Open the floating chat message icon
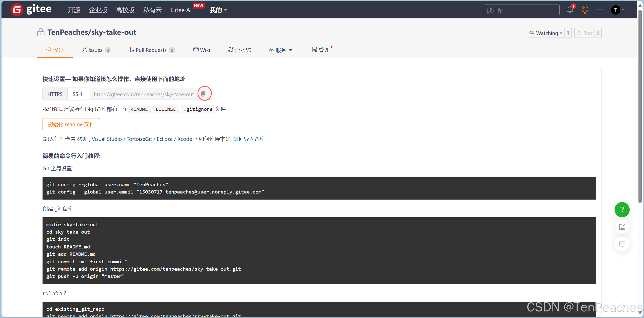This screenshot has height=318, width=644. pos(622,244)
